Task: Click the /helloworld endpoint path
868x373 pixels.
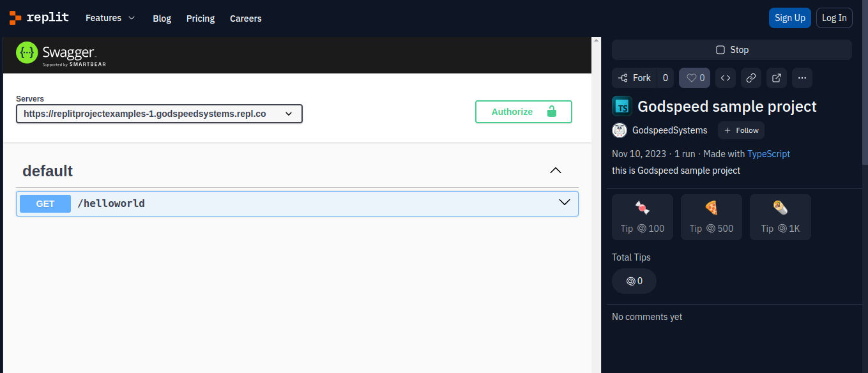Action: [111, 204]
